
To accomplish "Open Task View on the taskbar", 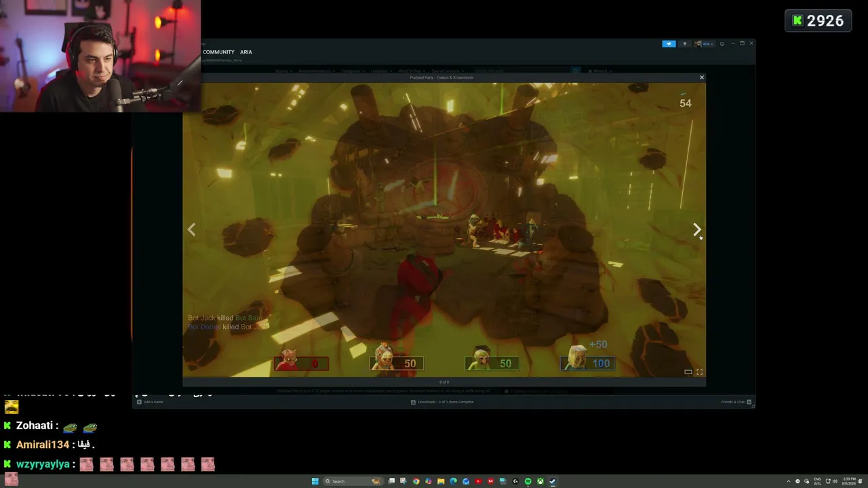I will [391, 481].
